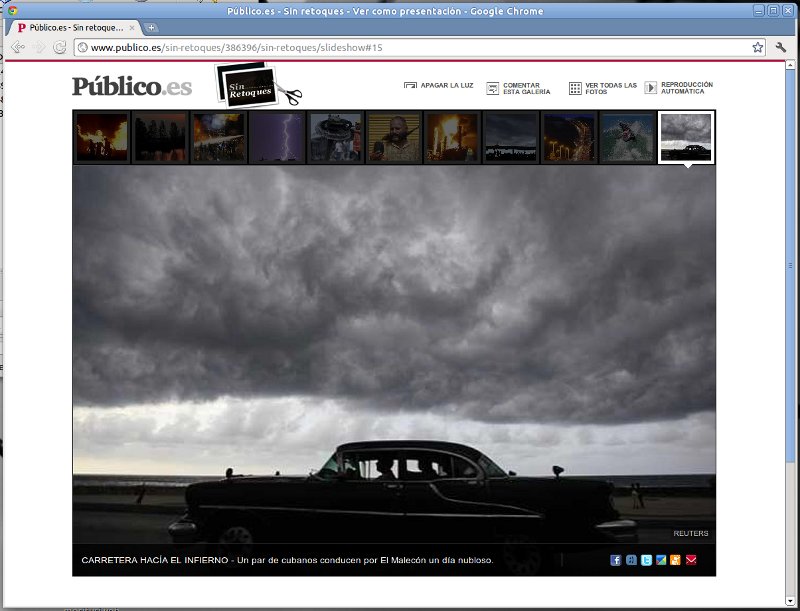This screenshot has width=800, height=611.
Task: Click the Ver todas las fotos grid icon
Action: 575,88
